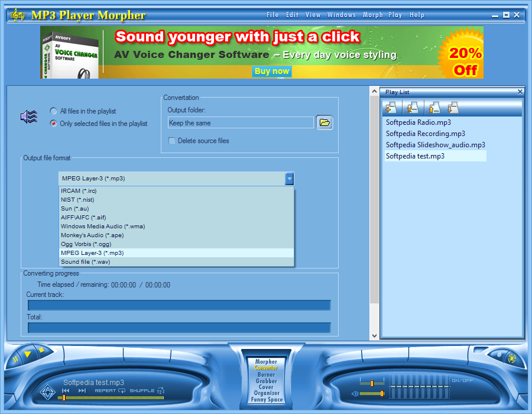The width and height of the screenshot is (532, 414).
Task: Skip to the previous track
Action: [x=66, y=391]
